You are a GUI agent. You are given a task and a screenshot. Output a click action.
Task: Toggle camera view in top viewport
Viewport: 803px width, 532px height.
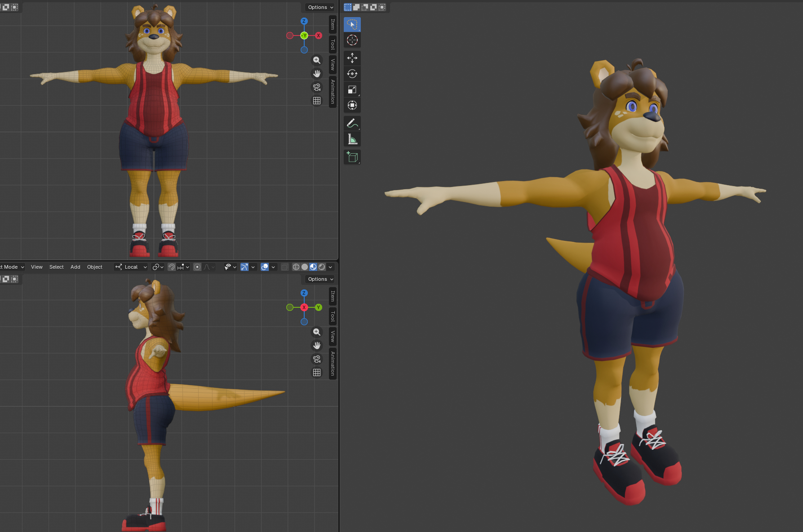317,87
